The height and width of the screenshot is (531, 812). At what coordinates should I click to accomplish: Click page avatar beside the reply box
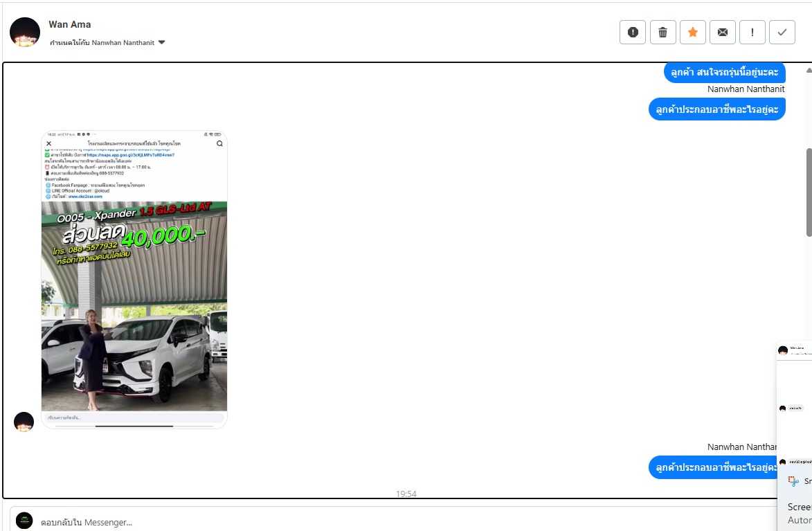pos(24,521)
